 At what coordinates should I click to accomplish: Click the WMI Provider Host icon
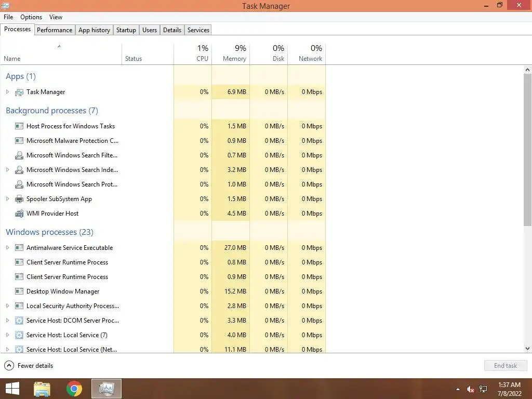(19, 214)
